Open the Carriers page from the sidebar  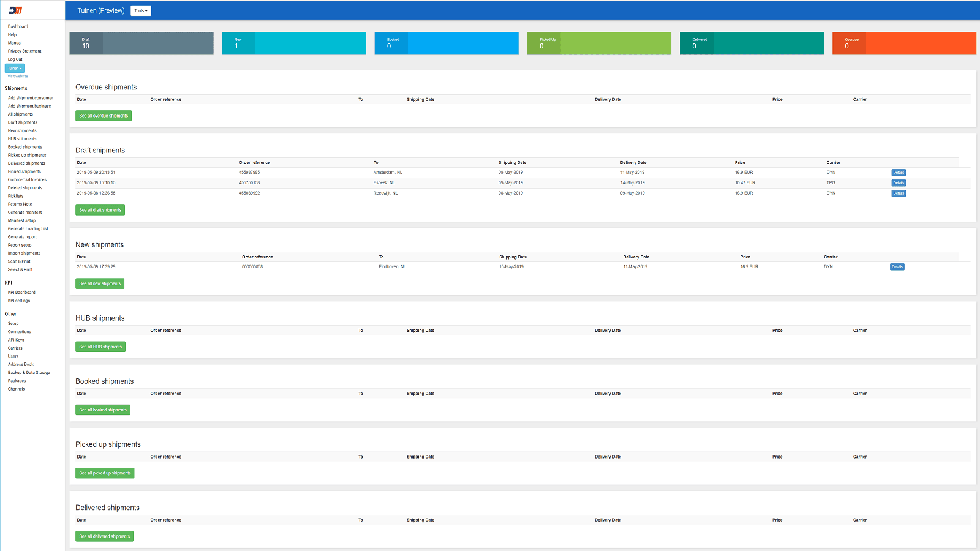[x=15, y=348]
